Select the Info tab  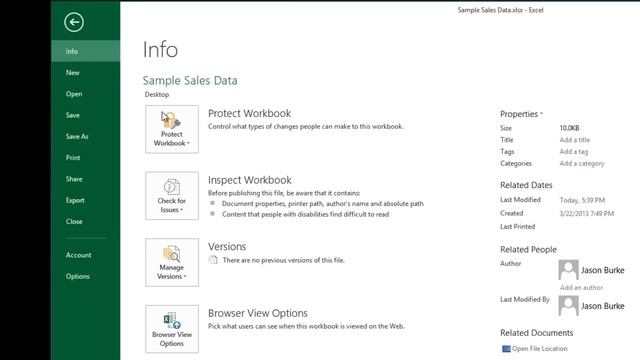click(x=86, y=51)
